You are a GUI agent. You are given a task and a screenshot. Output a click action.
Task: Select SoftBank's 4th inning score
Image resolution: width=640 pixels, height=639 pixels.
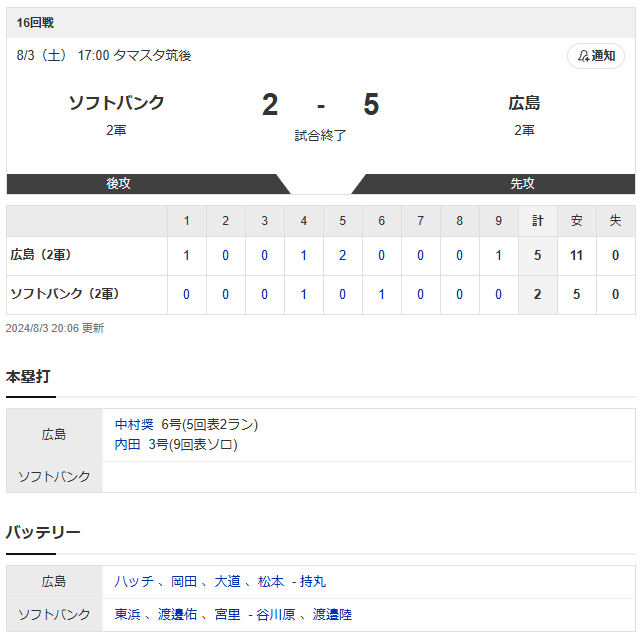pos(303,294)
